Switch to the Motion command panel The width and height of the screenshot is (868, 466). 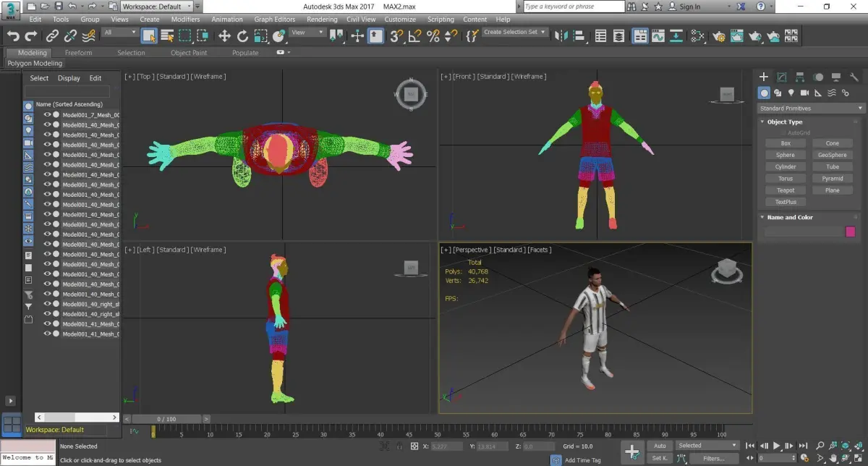(818, 77)
